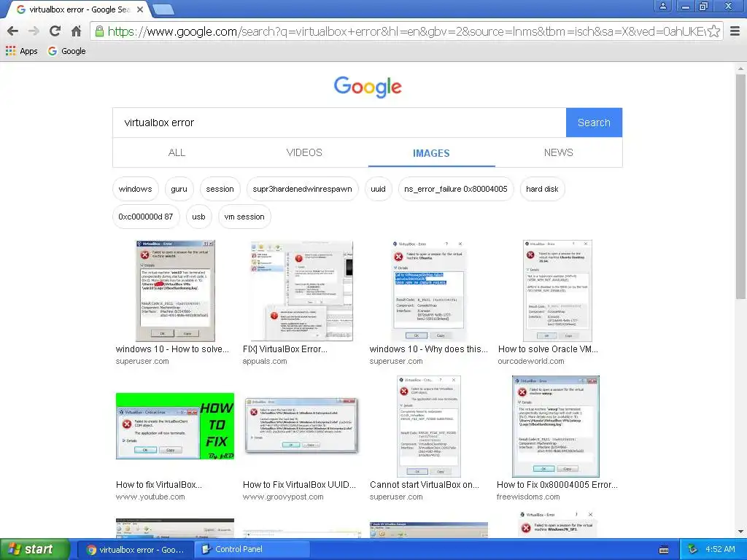The image size is (747, 560).
Task: Click 'How to fix VirtualBox...' title
Action: pos(158,485)
